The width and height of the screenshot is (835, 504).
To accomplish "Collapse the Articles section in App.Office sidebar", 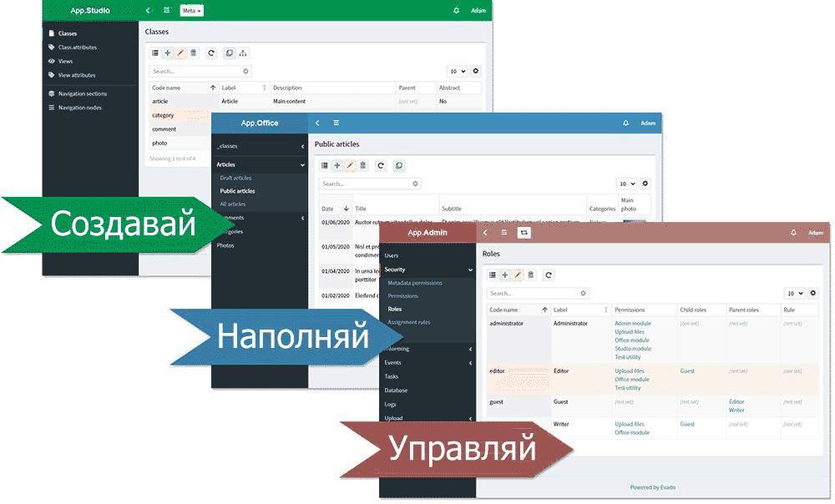I will click(260, 164).
